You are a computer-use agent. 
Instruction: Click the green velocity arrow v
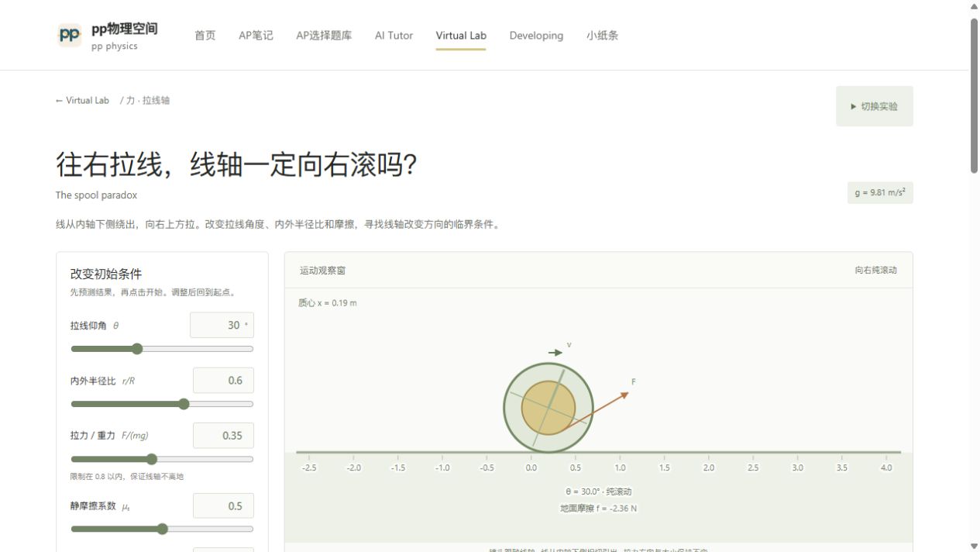555,353
